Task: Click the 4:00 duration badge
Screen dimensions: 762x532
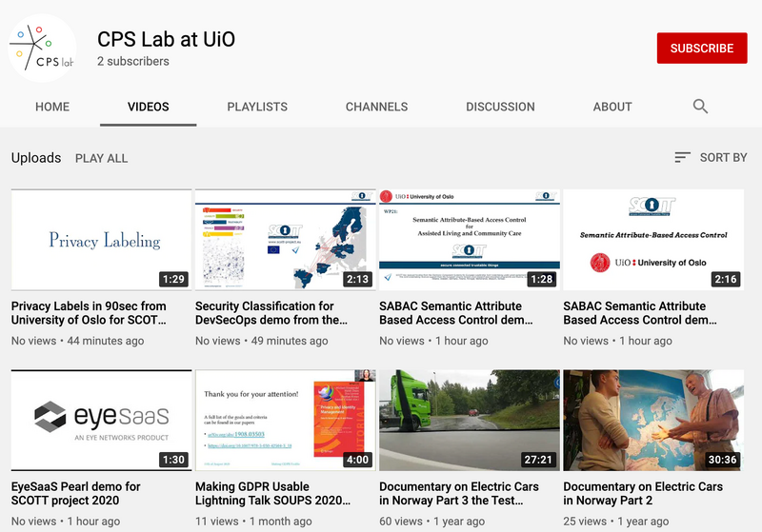Action: click(358, 460)
